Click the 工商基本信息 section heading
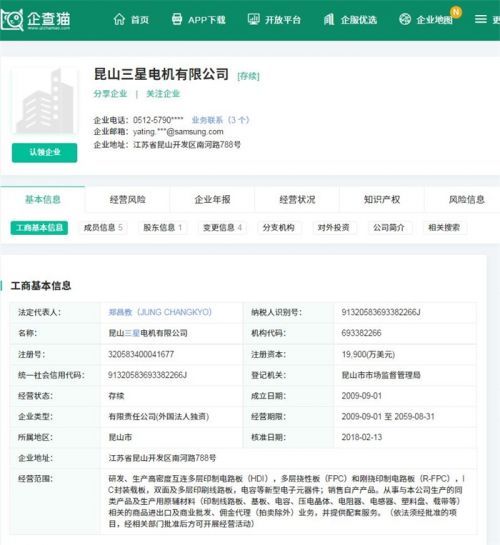500x545 pixels. pos(41,286)
